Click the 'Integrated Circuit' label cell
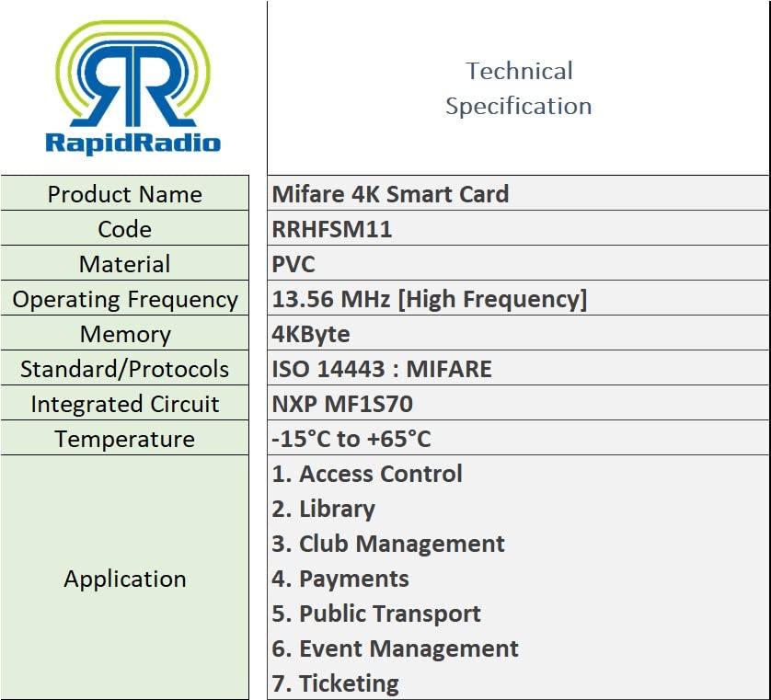Screen dimensions: 771x700 [x=125, y=403]
